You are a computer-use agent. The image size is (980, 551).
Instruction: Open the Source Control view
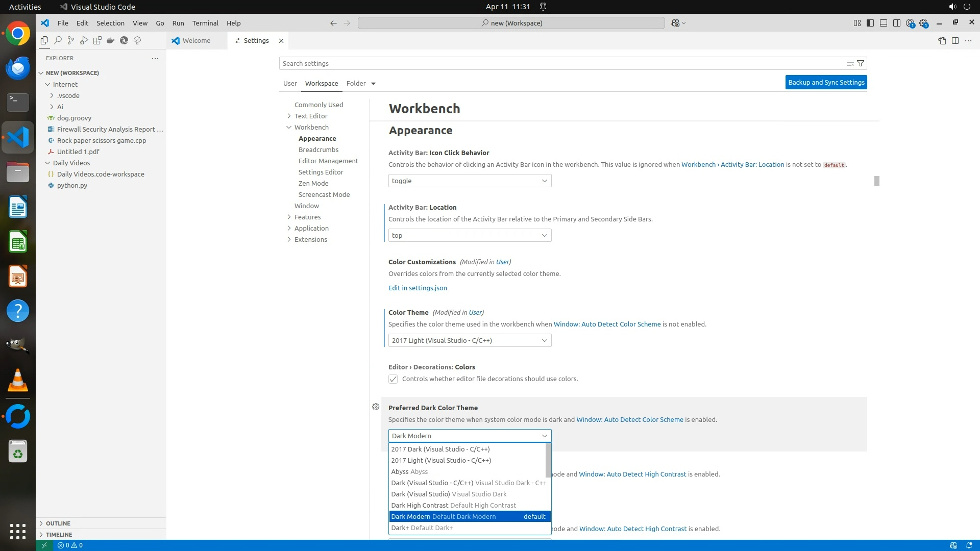tap(71, 40)
